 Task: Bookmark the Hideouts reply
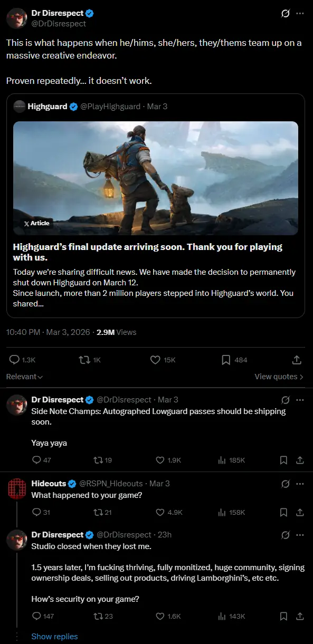click(x=283, y=512)
